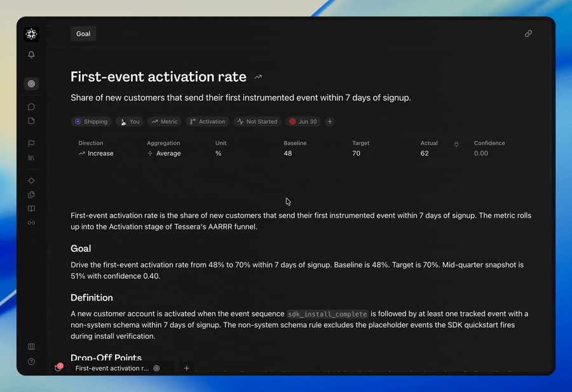
Task: Open the Activation stage chip
Action: pyautogui.click(x=208, y=121)
